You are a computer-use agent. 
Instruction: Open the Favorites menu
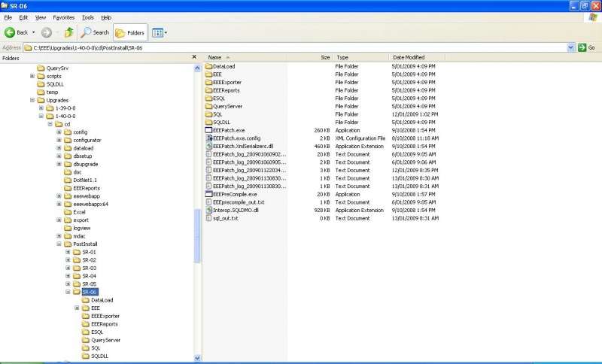(64, 17)
